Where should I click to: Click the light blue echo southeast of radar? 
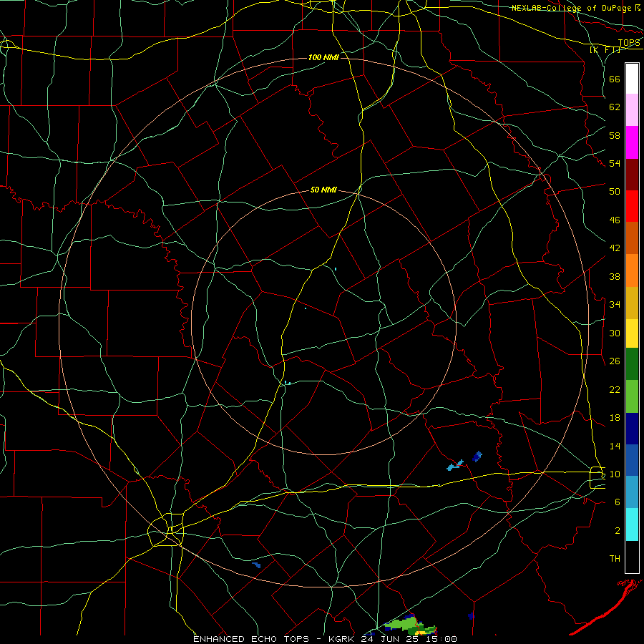pos(456,465)
